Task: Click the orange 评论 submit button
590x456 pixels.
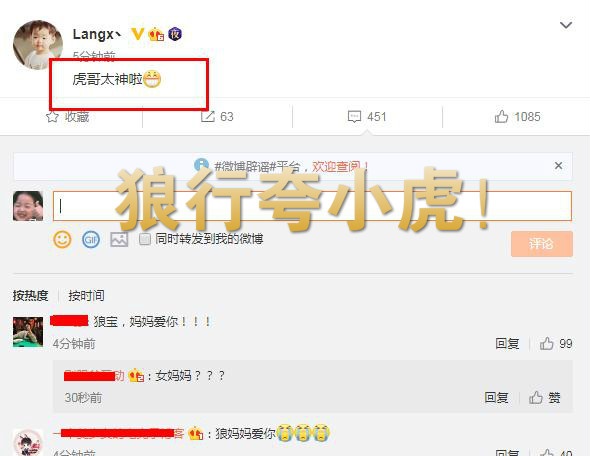Action: click(542, 244)
